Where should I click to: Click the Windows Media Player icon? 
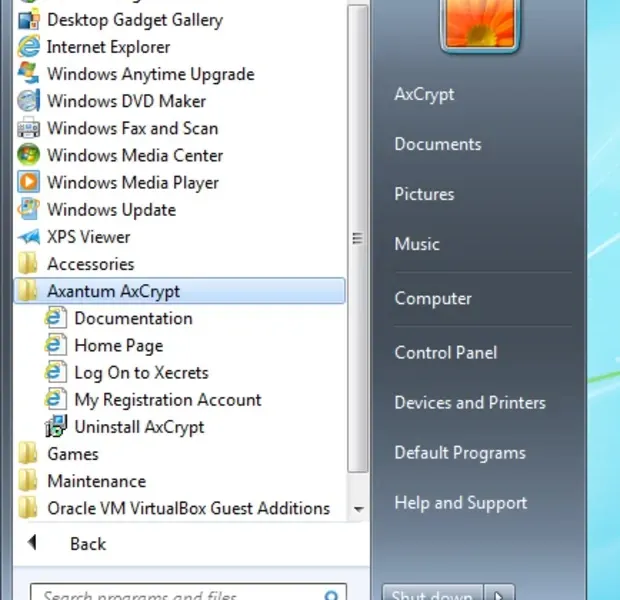28,182
